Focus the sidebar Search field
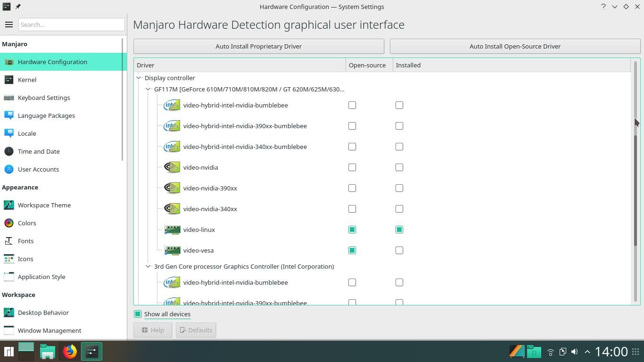This screenshot has width=644, height=362. 72,25
